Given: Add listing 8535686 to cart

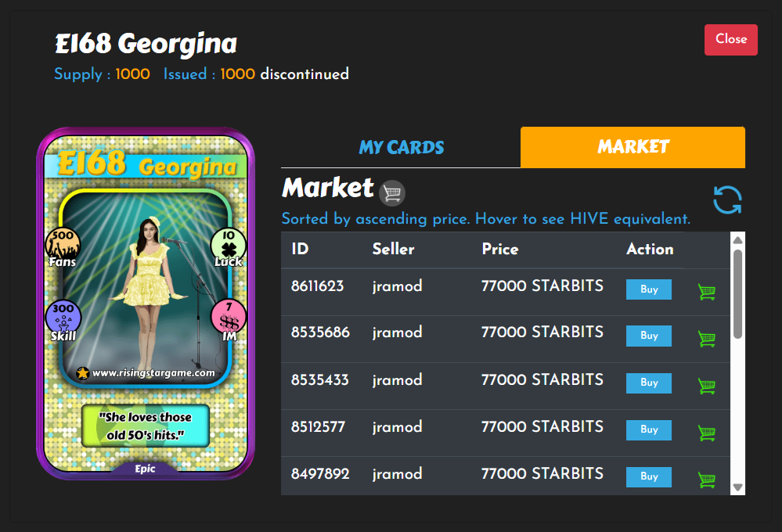Looking at the screenshot, I should pos(707,339).
